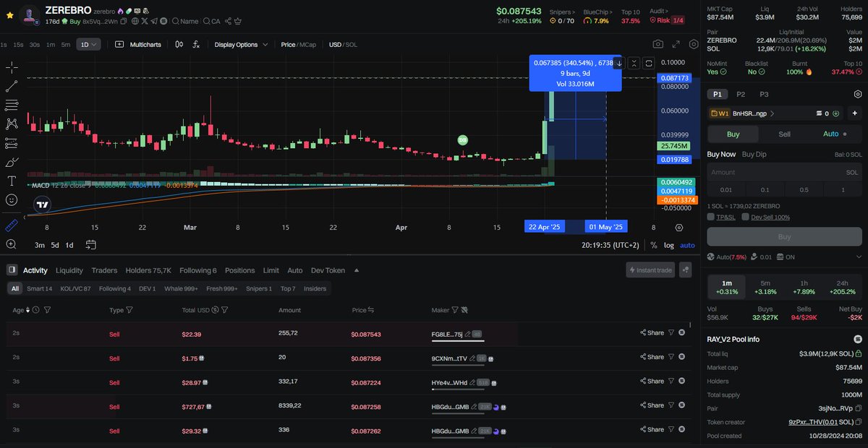This screenshot has width=868, height=448.
Task: Open the go-to-date calendar icon
Action: [91, 245]
